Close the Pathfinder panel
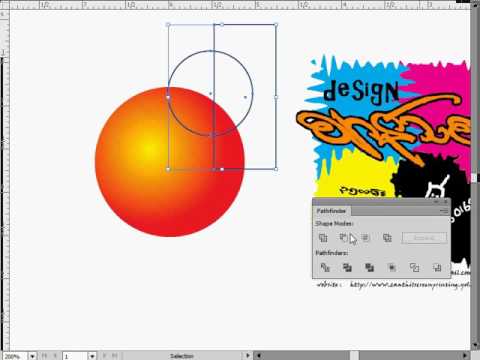Viewport: 480px width, 360px height. click(446, 201)
